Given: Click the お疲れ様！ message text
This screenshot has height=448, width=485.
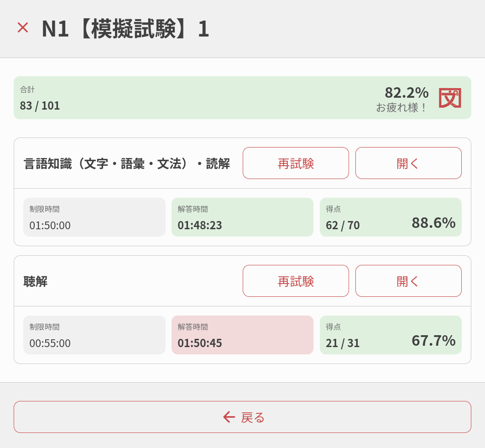Looking at the screenshot, I should (402, 108).
